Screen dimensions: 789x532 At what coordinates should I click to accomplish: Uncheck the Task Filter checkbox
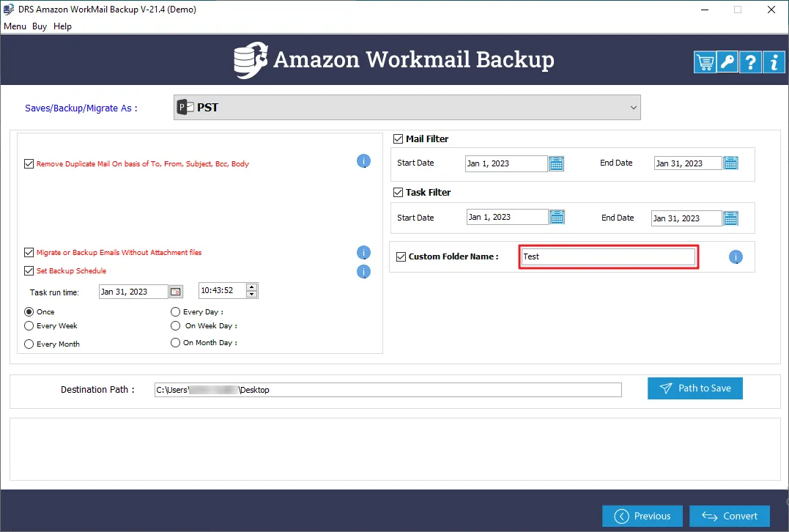click(398, 192)
